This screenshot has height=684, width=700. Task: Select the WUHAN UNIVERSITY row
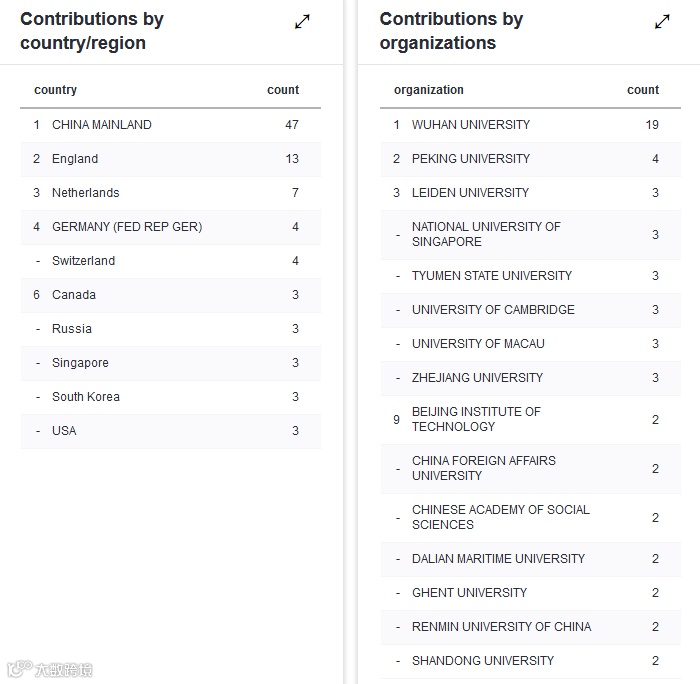click(x=471, y=125)
